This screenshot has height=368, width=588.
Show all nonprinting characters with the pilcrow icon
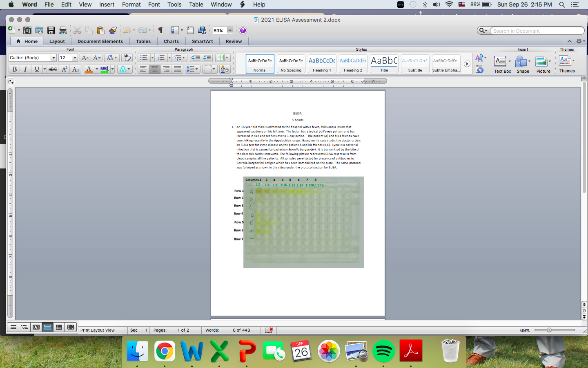pyautogui.click(x=160, y=30)
